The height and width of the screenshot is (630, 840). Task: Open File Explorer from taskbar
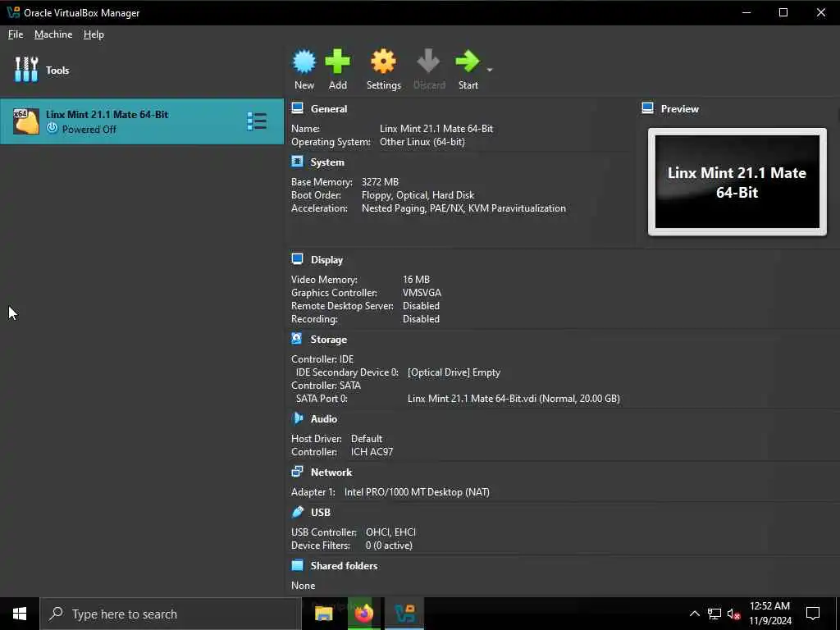click(x=323, y=614)
